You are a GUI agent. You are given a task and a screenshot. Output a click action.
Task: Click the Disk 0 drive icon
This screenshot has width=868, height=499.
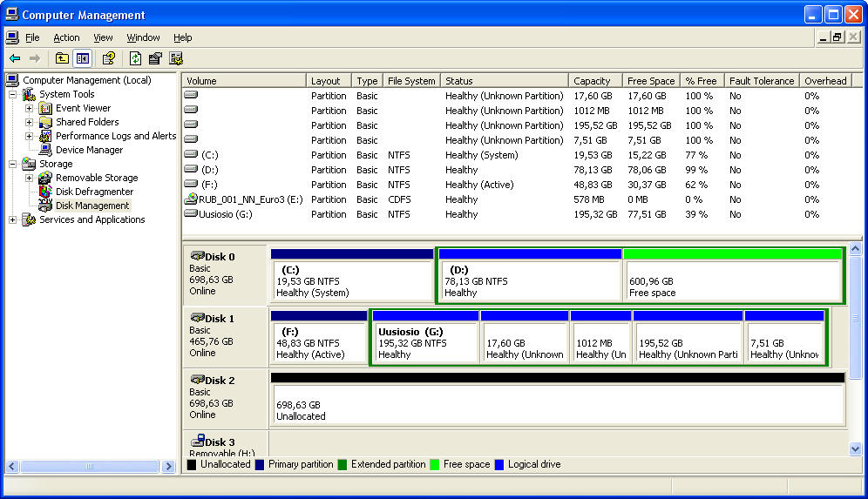[x=197, y=255]
